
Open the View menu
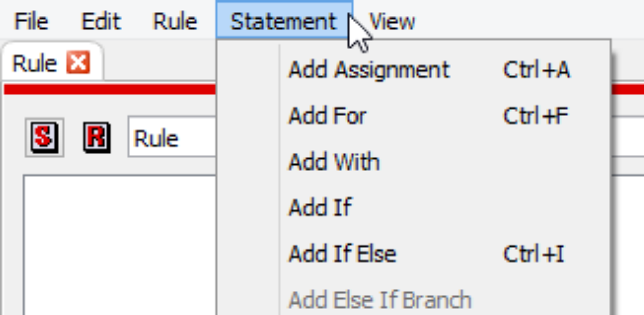[x=392, y=21]
